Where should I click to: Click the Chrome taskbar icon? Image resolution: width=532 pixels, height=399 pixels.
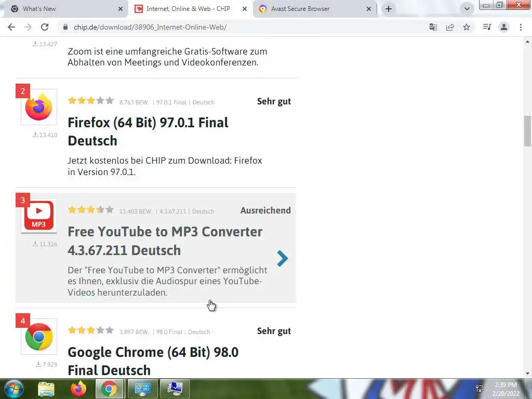[109, 389]
